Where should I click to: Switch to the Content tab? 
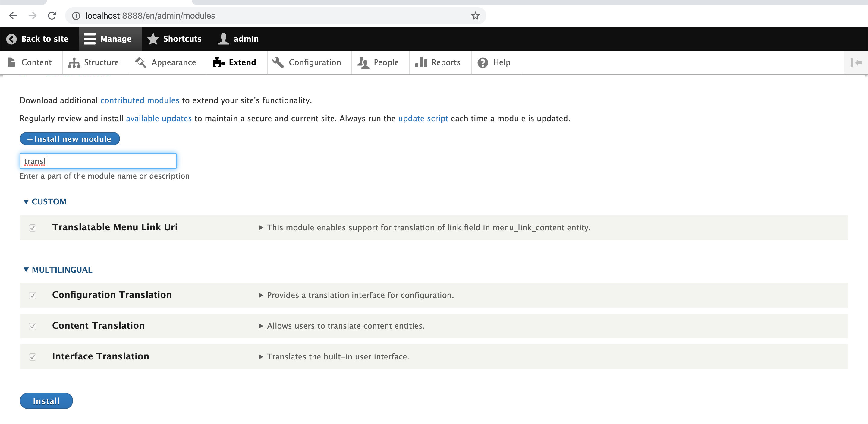[36, 62]
